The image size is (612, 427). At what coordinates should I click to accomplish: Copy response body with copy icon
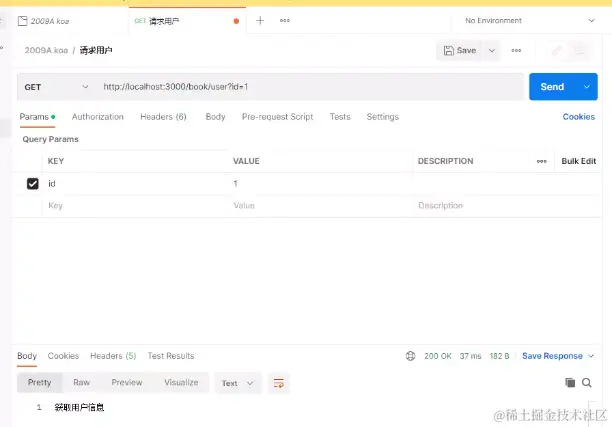point(570,383)
